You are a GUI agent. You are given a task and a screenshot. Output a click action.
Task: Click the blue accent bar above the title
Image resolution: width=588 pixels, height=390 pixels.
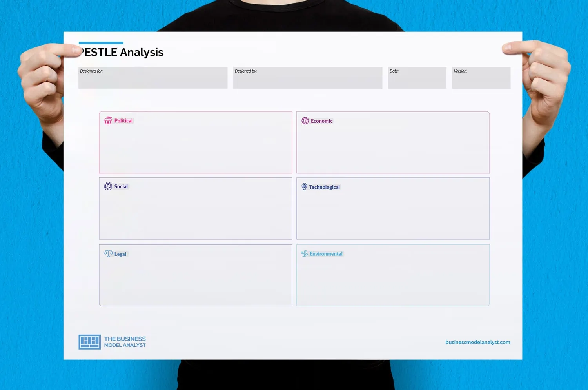101,43
